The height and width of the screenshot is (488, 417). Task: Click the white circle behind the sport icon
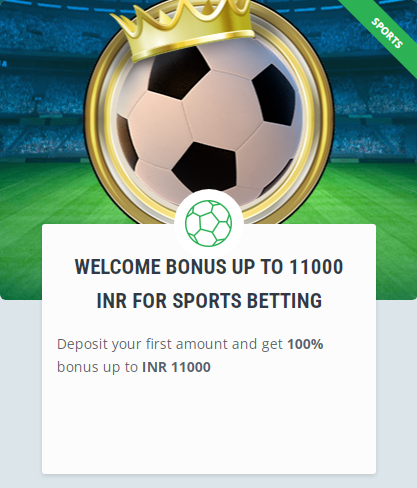click(209, 223)
